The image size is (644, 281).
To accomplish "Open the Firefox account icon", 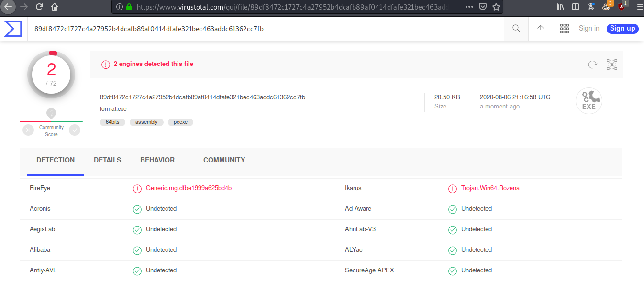I will click(x=591, y=7).
